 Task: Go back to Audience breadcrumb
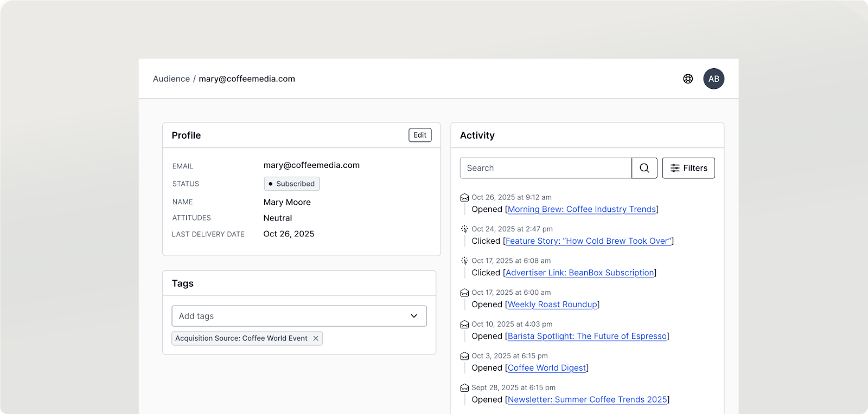(x=171, y=79)
